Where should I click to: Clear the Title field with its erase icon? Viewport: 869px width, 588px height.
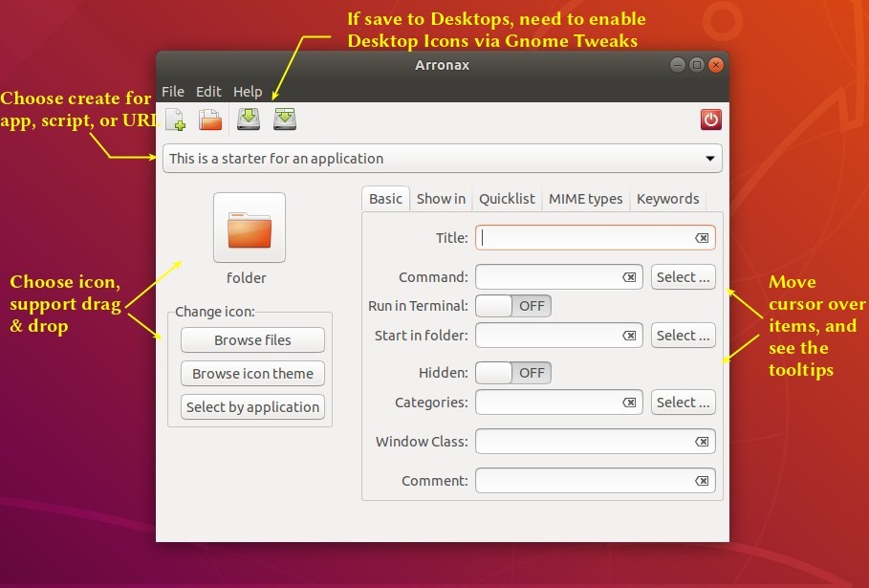pos(702,238)
